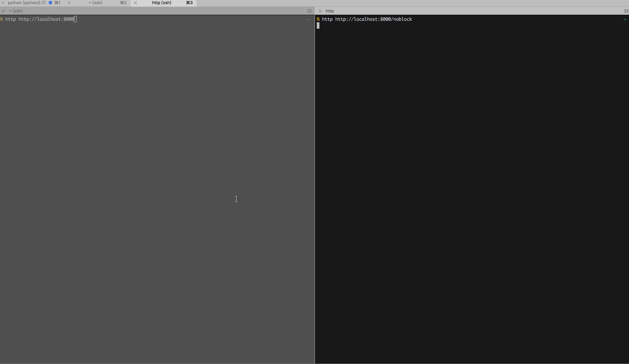Click the green tilde indicator in left pane
Image resolution: width=629 pixels, height=364 pixels.
(x=308, y=19)
